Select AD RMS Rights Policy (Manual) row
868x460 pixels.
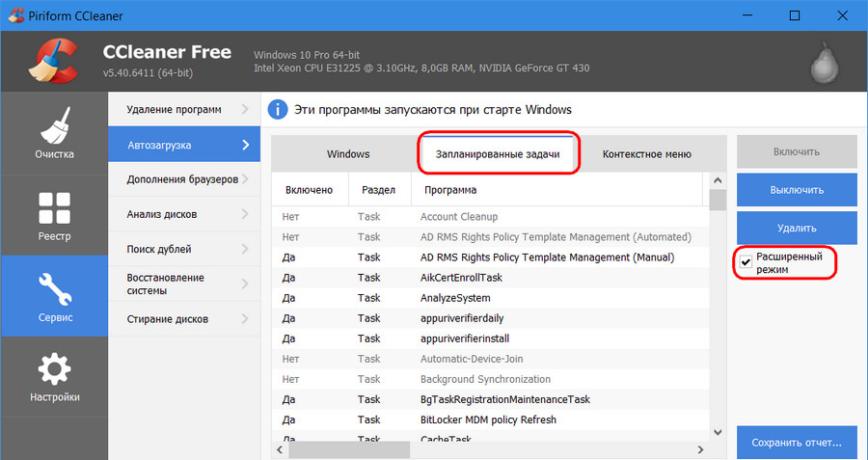tap(491, 257)
